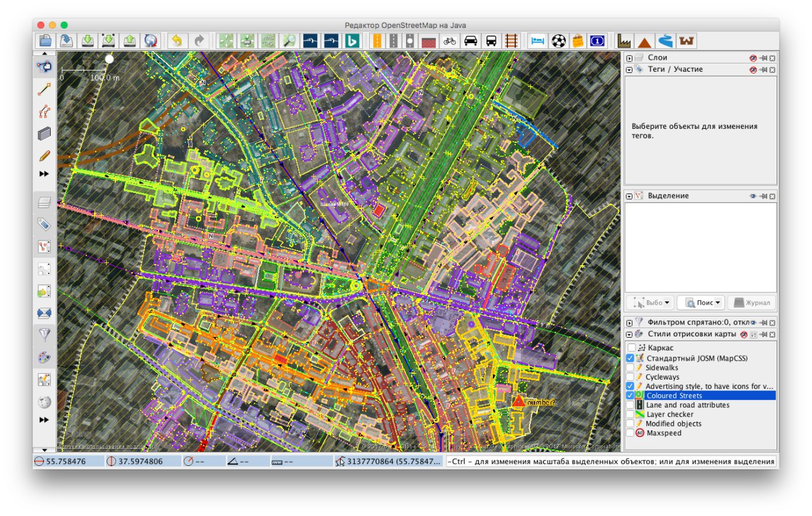The height and width of the screenshot is (516, 812).
Task: Select the blue river water preset icon
Action: point(665,41)
